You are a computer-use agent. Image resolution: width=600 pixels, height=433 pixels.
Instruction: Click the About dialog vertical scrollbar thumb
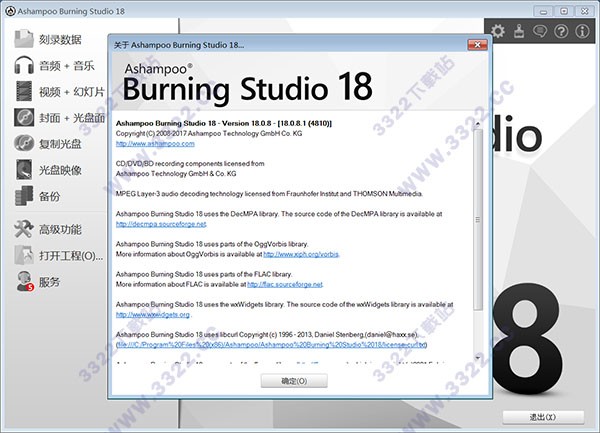pyautogui.click(x=478, y=220)
